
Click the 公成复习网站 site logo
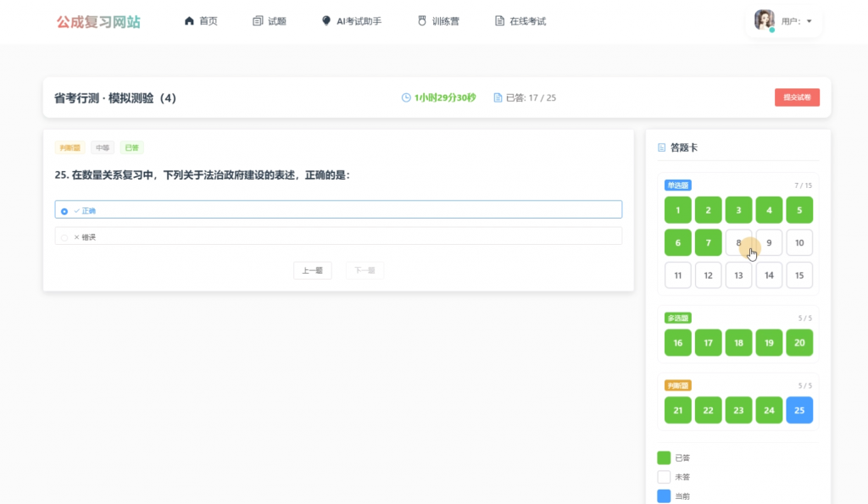point(98,21)
